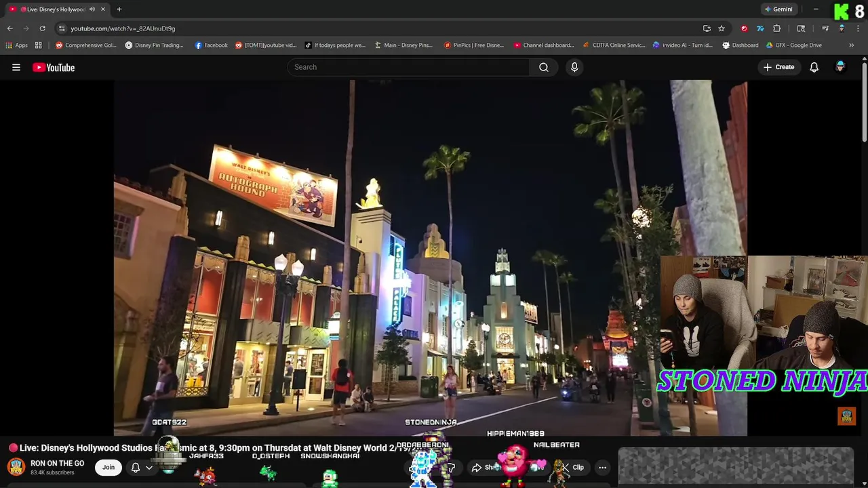
Task: Open the If todays people we... bookmark
Action: (335, 45)
